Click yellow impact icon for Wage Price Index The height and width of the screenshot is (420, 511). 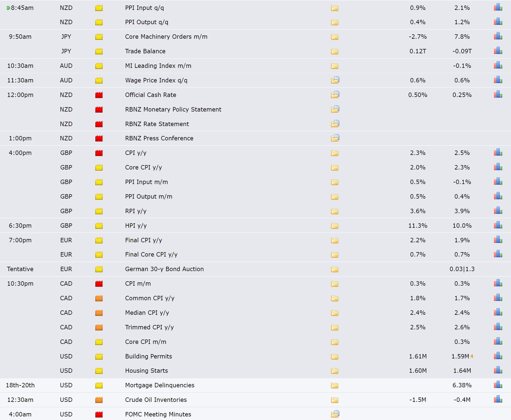pos(99,80)
